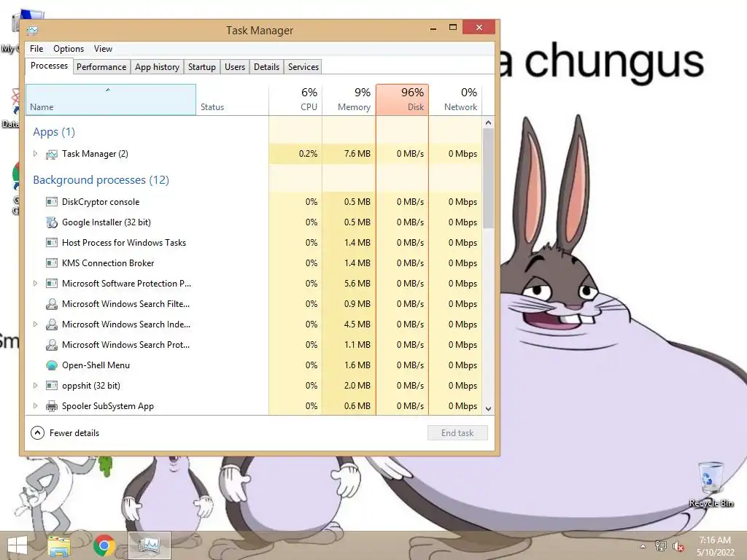Click Microsoft Software Protection process icon
Image resolution: width=747 pixels, height=560 pixels.
pos(52,284)
